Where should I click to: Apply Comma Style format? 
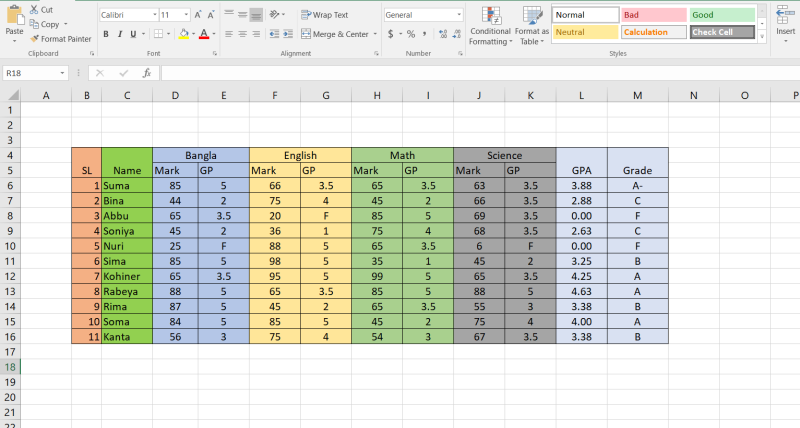(x=424, y=34)
